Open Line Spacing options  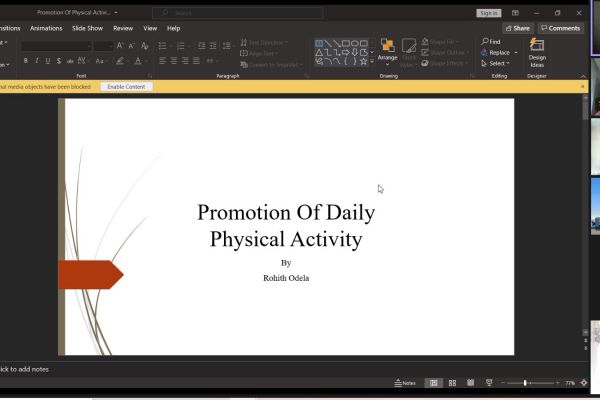pyautogui.click(x=227, y=46)
